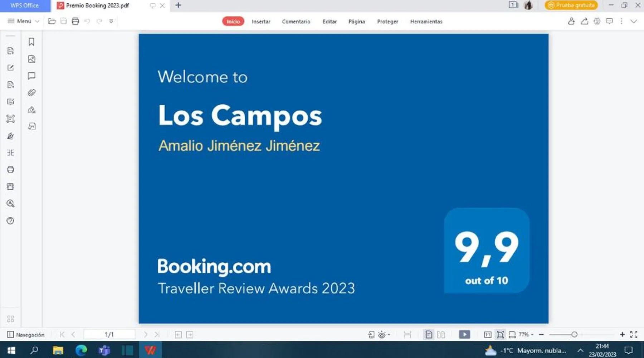Viewport: 644px width, 358px height.
Task: Click the print icon in top toolbar
Action: 75,21
